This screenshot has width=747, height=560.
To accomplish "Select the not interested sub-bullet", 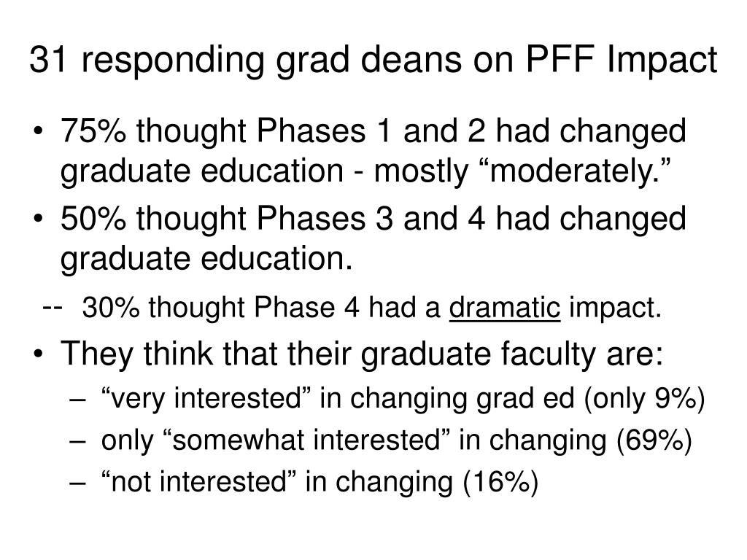I will tap(320, 482).
